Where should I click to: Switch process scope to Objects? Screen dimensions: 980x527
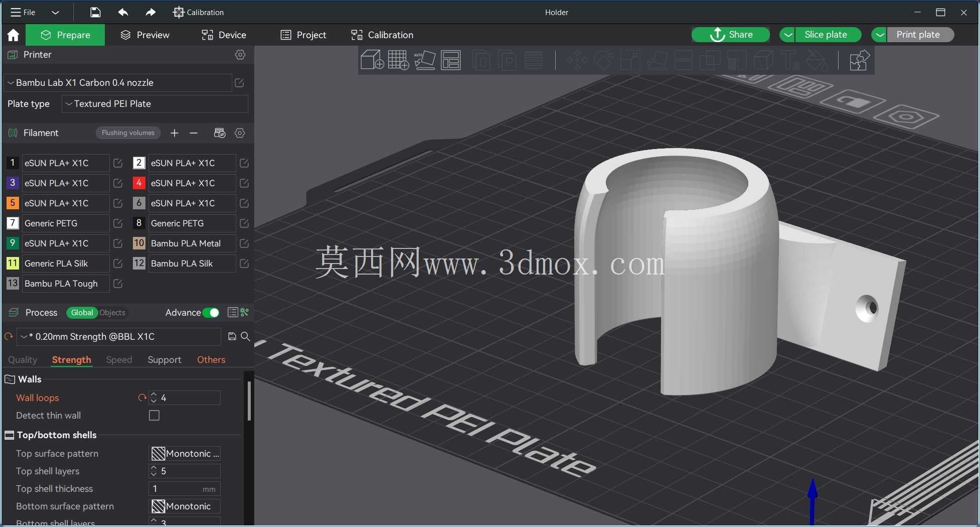(112, 313)
